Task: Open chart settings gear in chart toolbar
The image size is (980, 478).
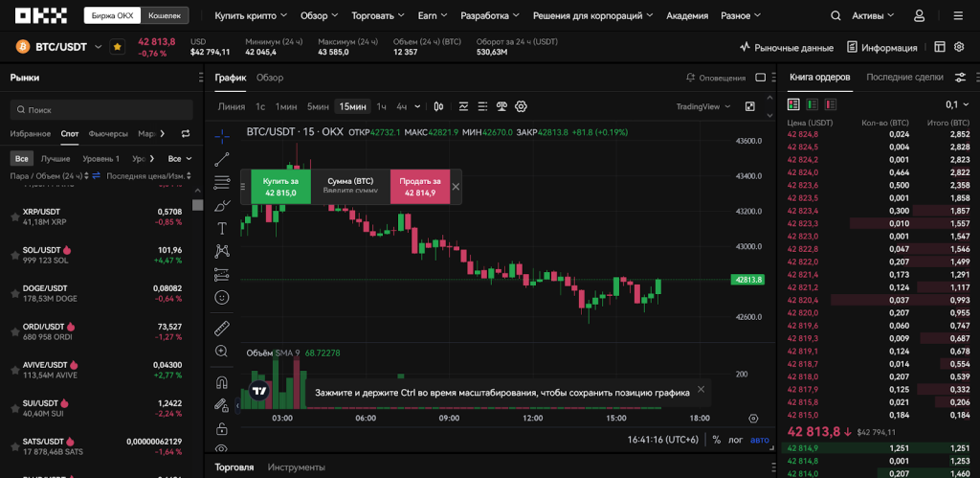Action: 522,106
